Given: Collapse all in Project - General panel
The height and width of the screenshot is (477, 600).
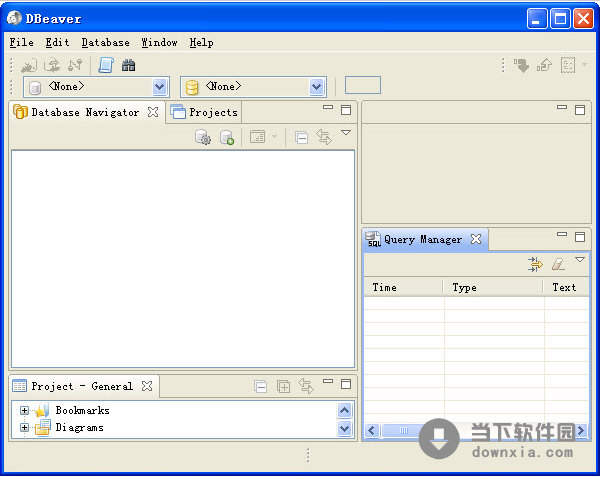Looking at the screenshot, I should [x=260, y=387].
